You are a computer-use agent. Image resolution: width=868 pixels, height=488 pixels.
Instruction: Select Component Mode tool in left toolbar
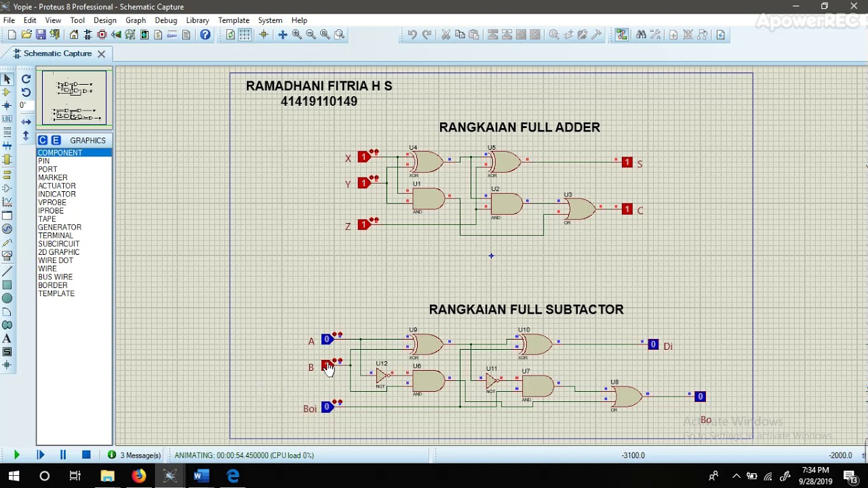tap(7, 92)
